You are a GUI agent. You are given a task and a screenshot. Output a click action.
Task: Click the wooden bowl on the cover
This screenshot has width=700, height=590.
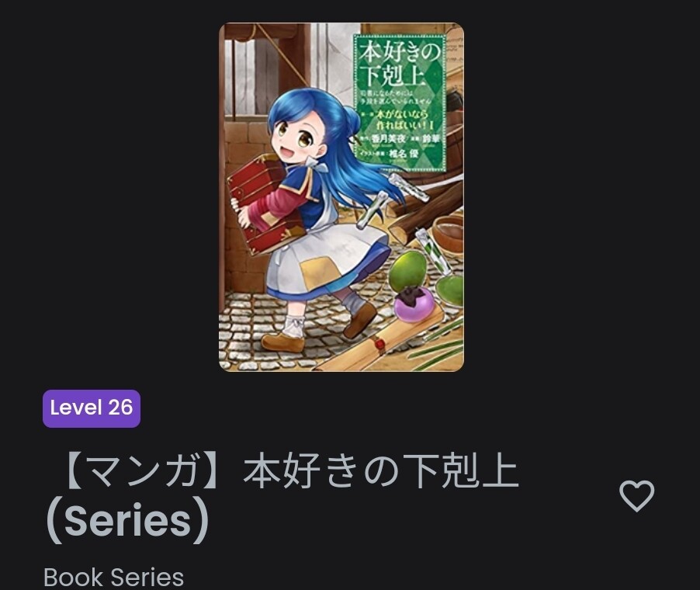point(448,234)
